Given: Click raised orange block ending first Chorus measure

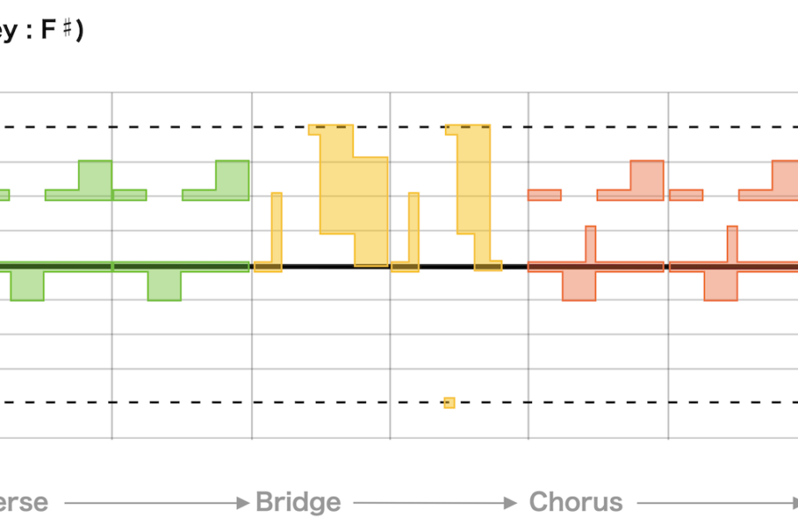Looking at the screenshot, I should click(646, 177).
